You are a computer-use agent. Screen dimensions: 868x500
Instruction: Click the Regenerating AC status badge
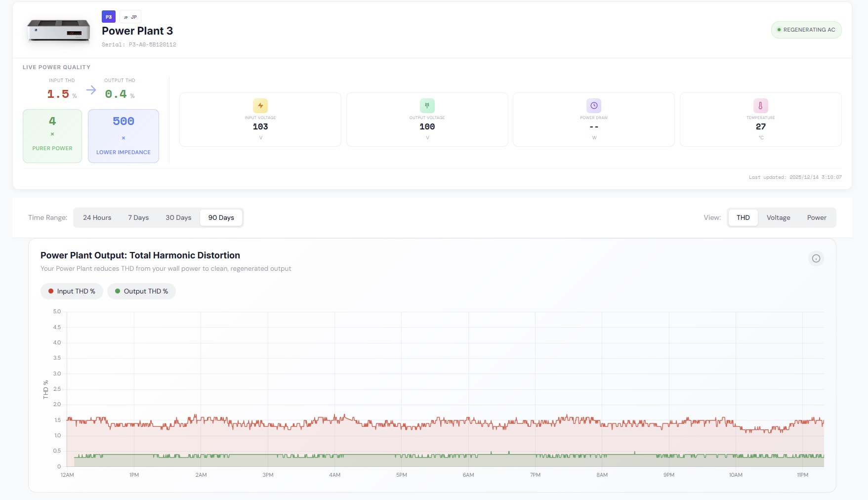coord(806,30)
